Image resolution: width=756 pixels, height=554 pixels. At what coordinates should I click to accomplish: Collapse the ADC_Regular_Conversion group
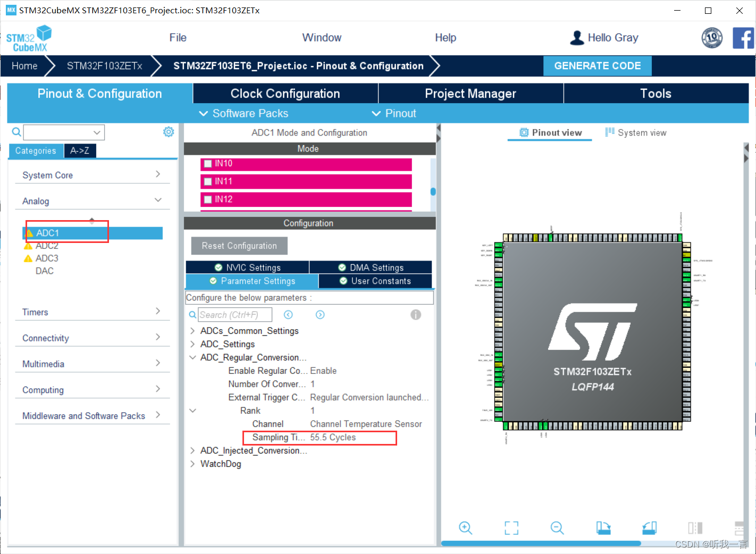(x=192, y=357)
